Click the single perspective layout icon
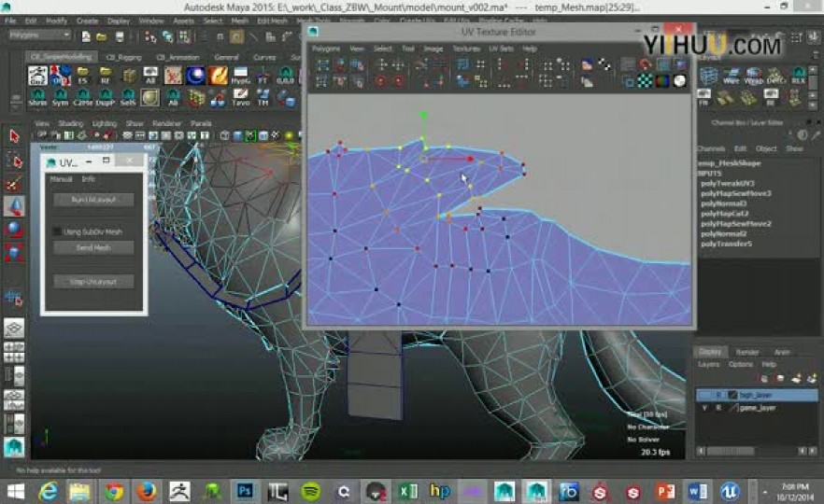824x504 pixels. point(14,329)
